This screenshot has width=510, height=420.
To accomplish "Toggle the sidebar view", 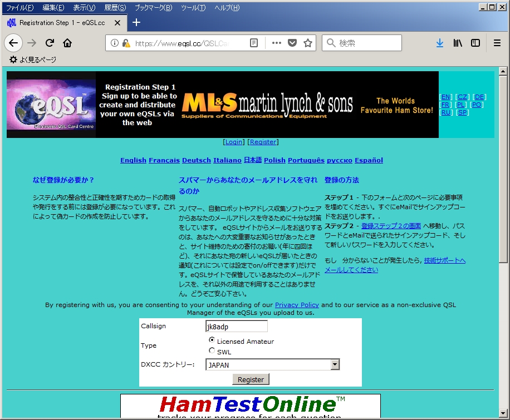I will [x=475, y=43].
